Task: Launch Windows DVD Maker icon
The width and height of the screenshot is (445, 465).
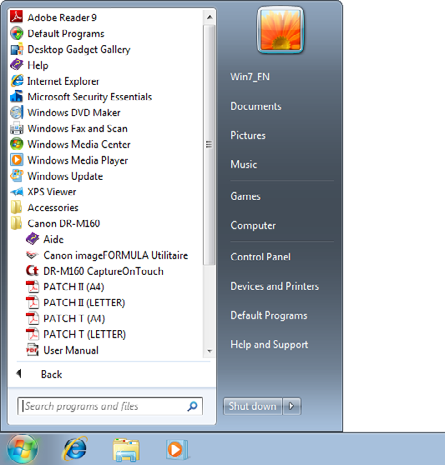Action: click(x=16, y=113)
